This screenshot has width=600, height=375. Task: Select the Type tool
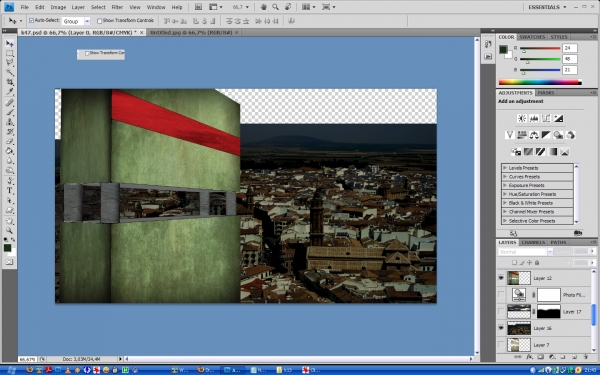(x=9, y=191)
